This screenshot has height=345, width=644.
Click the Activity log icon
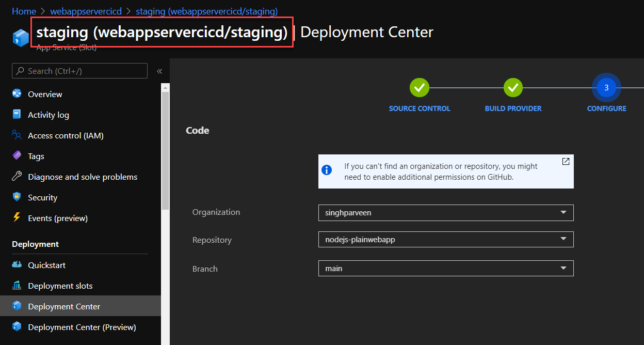pos(17,115)
